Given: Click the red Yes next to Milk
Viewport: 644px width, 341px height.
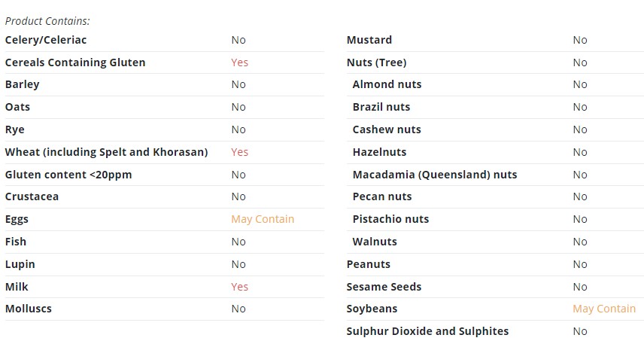Looking at the screenshot, I should pos(239,287).
